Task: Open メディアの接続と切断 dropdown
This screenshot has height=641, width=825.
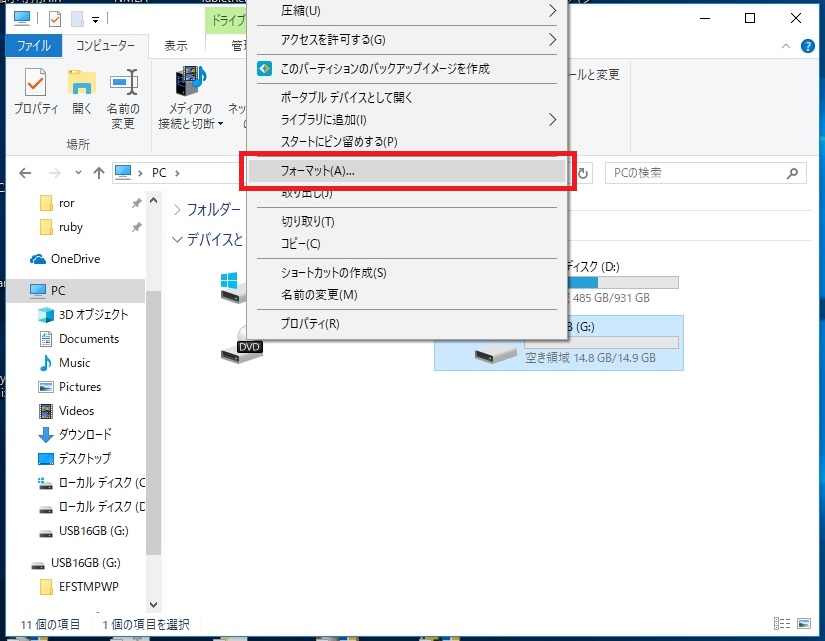Action: coord(190,99)
